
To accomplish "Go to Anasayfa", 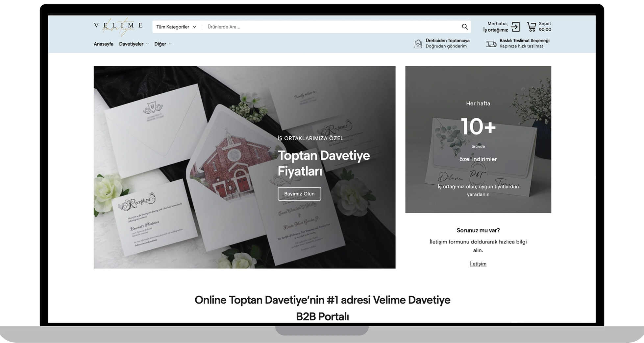I will 103,44.
